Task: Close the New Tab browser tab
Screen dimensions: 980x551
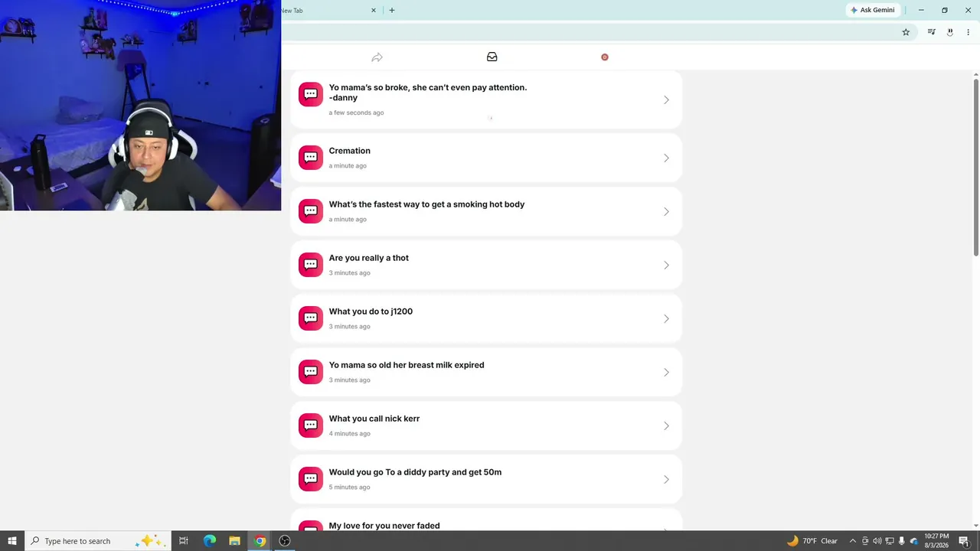Action: (374, 11)
